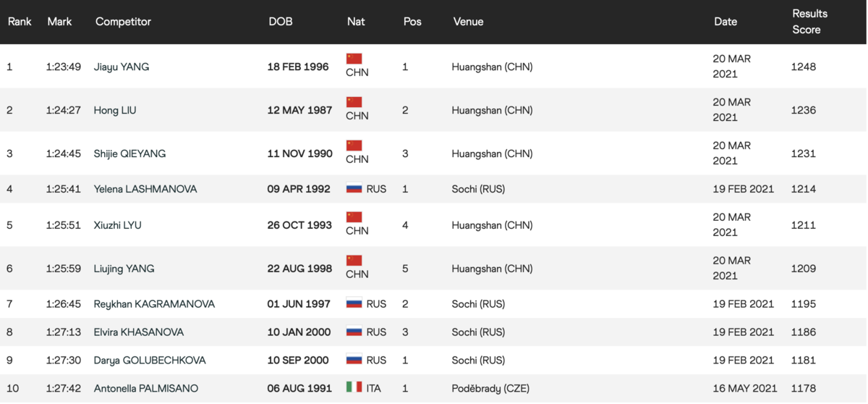This screenshot has width=868, height=404.
Task: Sort by the Mark column header
Action: pyautogui.click(x=59, y=22)
